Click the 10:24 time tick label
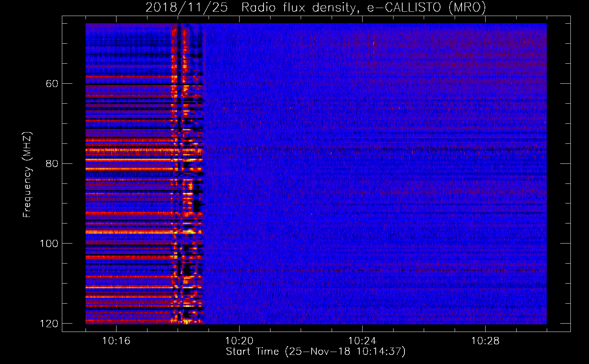 coord(362,341)
